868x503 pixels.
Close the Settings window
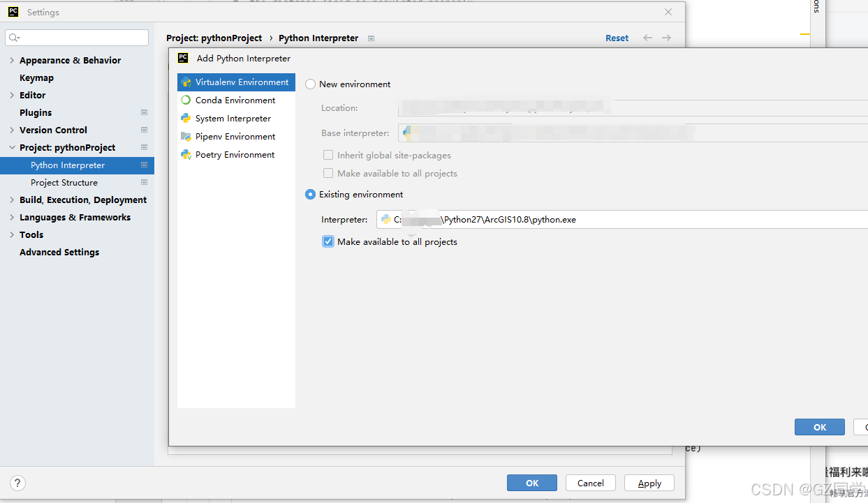668,12
